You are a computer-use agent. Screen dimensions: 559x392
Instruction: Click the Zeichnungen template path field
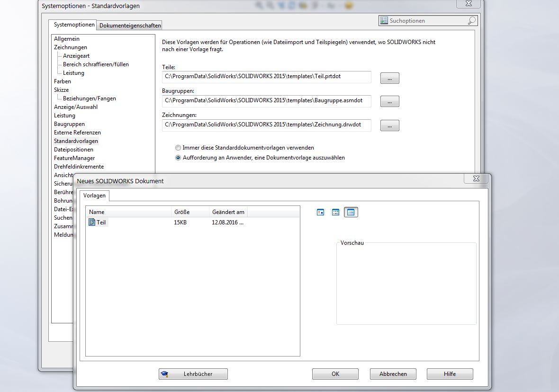coord(266,125)
